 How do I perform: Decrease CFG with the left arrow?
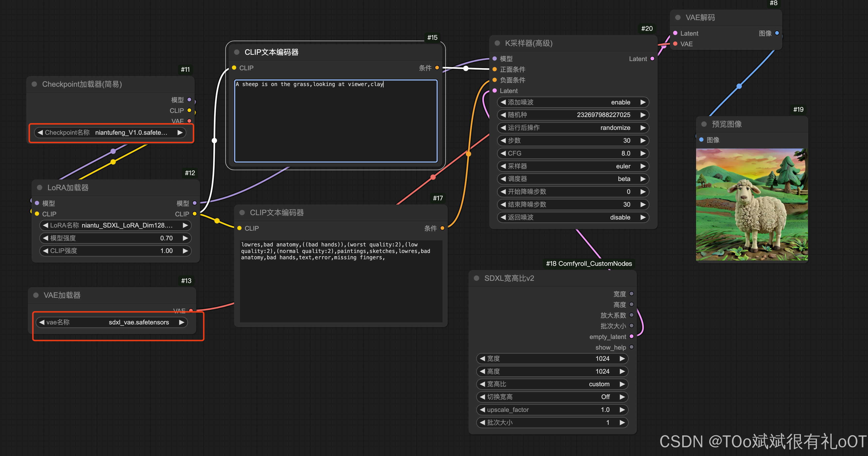point(503,153)
